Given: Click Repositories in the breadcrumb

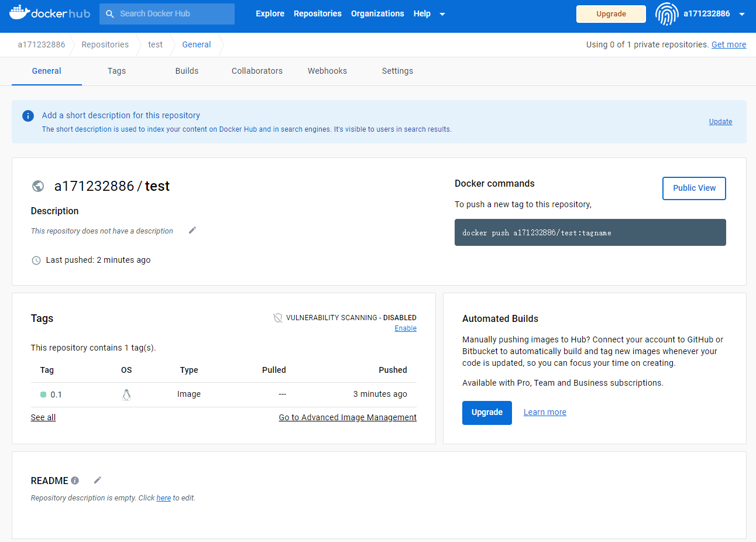Looking at the screenshot, I should 105,44.
